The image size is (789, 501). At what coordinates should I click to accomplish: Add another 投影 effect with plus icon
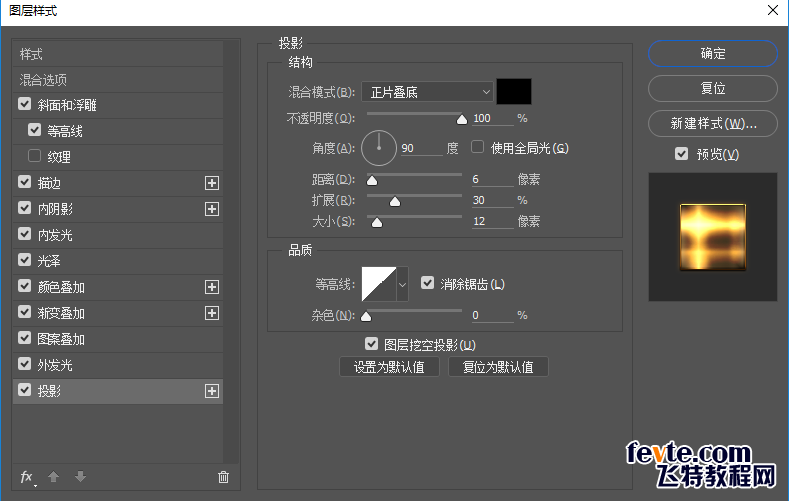point(212,391)
